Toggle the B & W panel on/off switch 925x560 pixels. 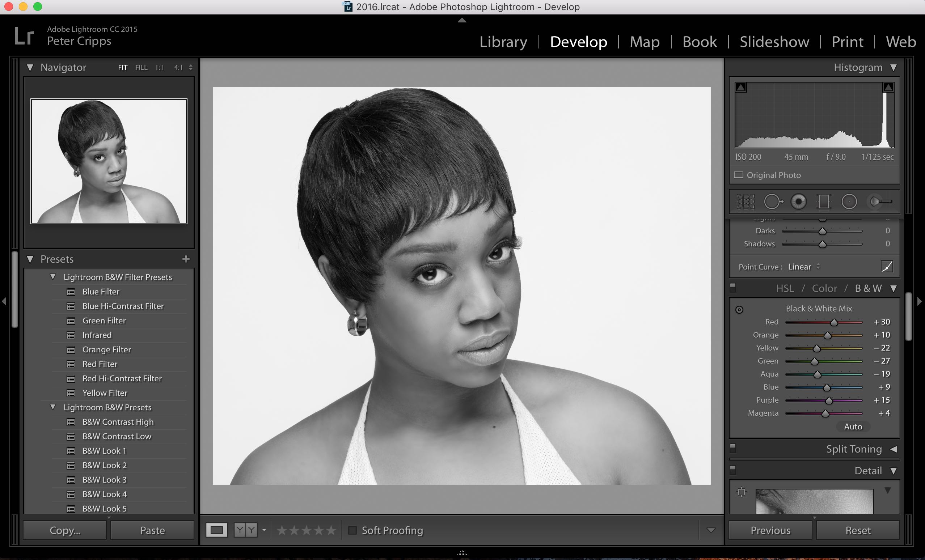[x=733, y=288]
